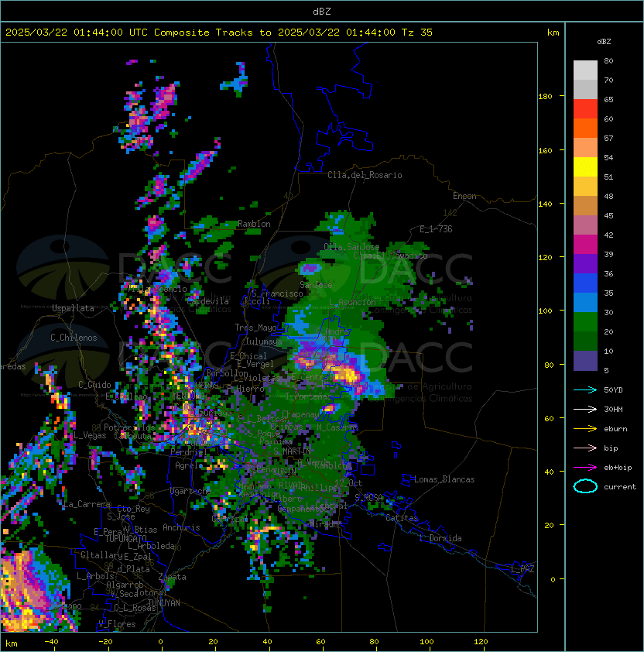This screenshot has width=644, height=652.
Task: Click the '30HM' legend label
Action: (613, 409)
